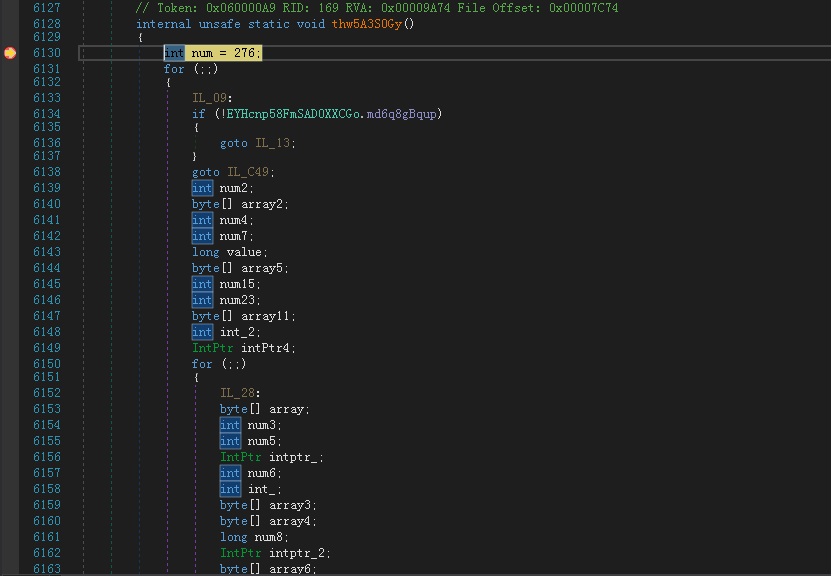Remove the breakpoint marker at line 6130

coord(10,53)
